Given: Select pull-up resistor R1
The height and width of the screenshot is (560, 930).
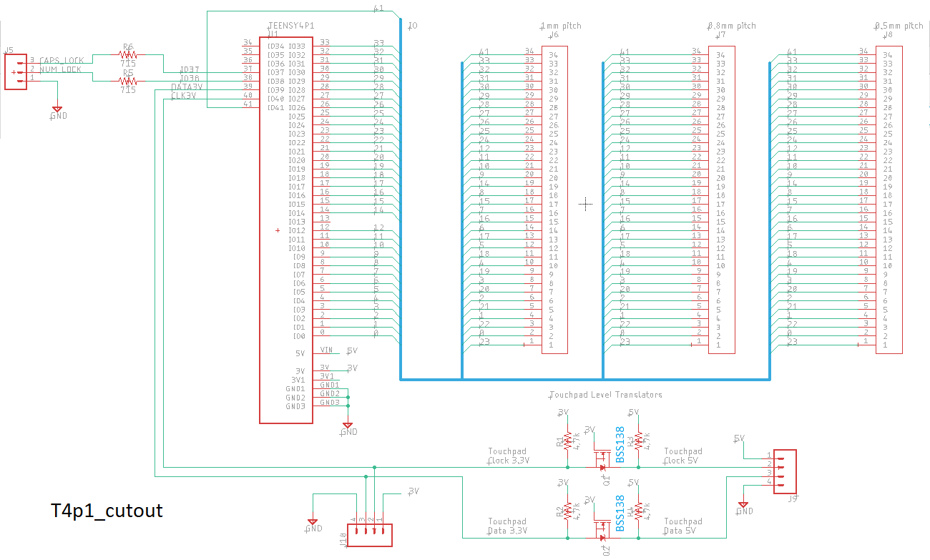Looking at the screenshot, I should pos(567,441).
